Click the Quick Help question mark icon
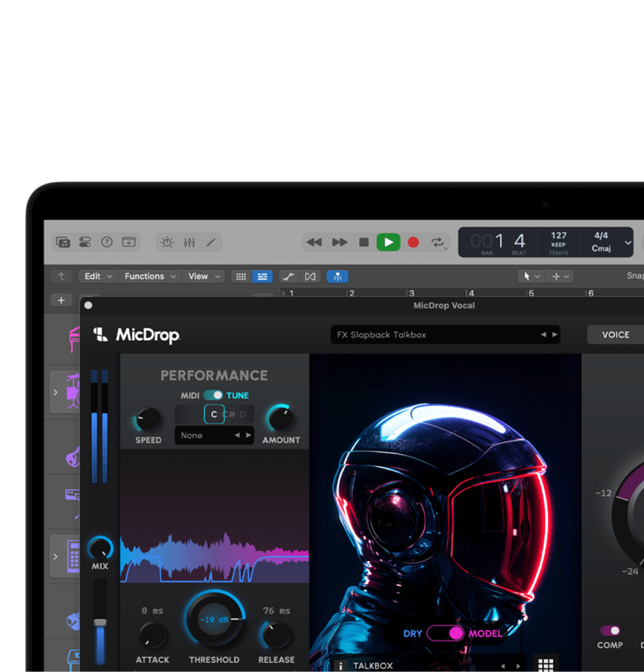The height and width of the screenshot is (672, 644). (107, 242)
